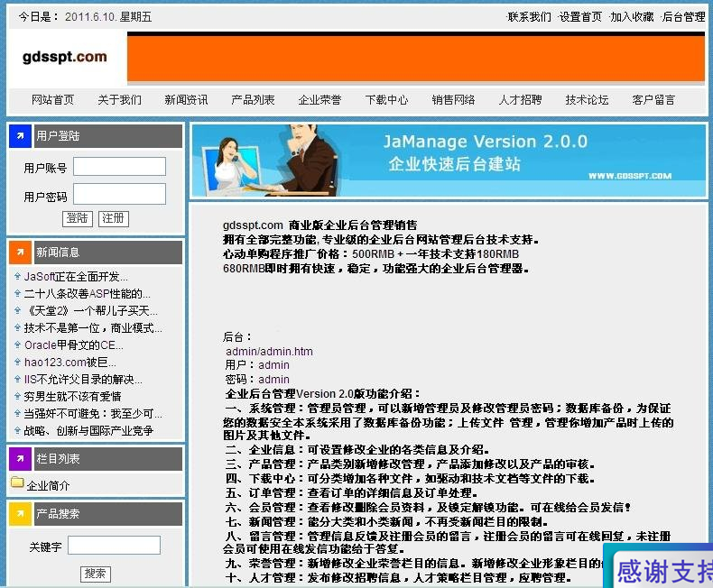Click the 新闻信息 panel header
This screenshot has height=588, width=713.
coord(108,253)
